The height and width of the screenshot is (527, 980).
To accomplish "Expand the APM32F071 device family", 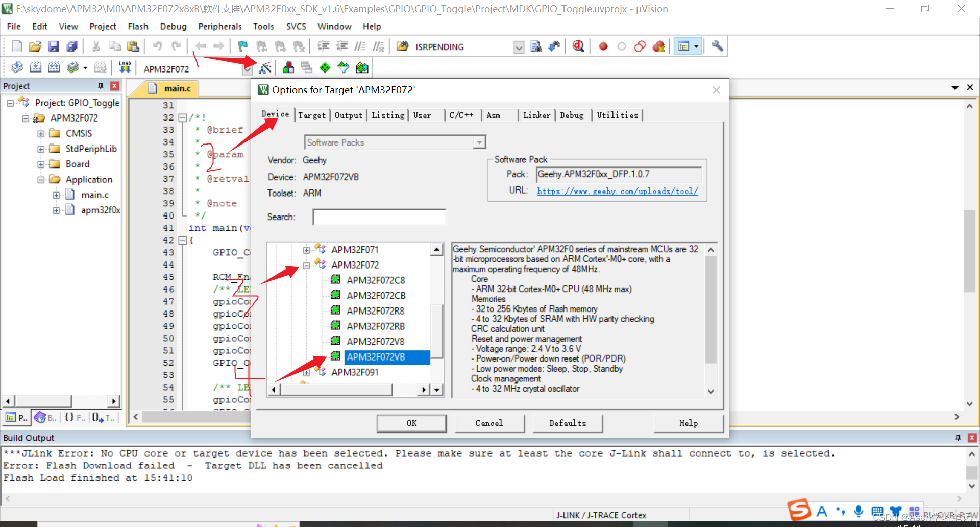I will (306, 250).
